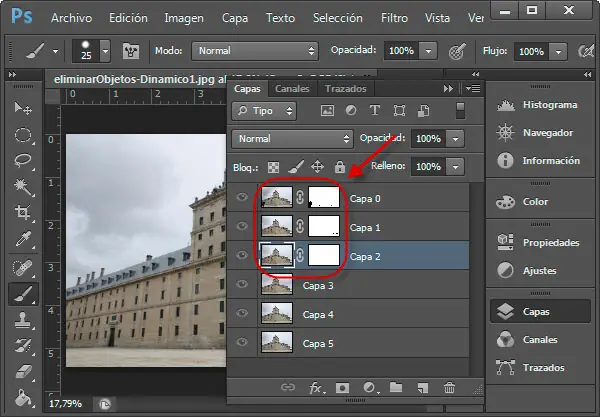Click the delete layer trash icon
The height and width of the screenshot is (417, 600).
point(448,387)
